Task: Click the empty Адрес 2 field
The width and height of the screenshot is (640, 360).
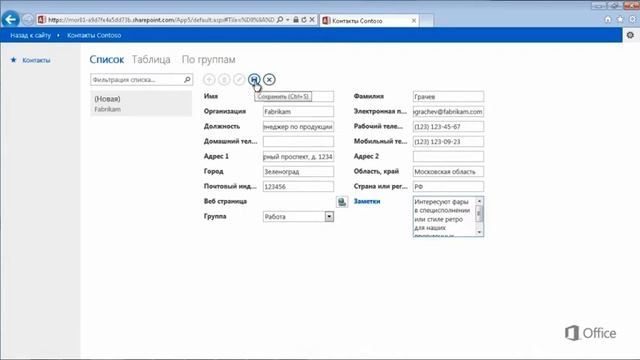Action: (448, 156)
